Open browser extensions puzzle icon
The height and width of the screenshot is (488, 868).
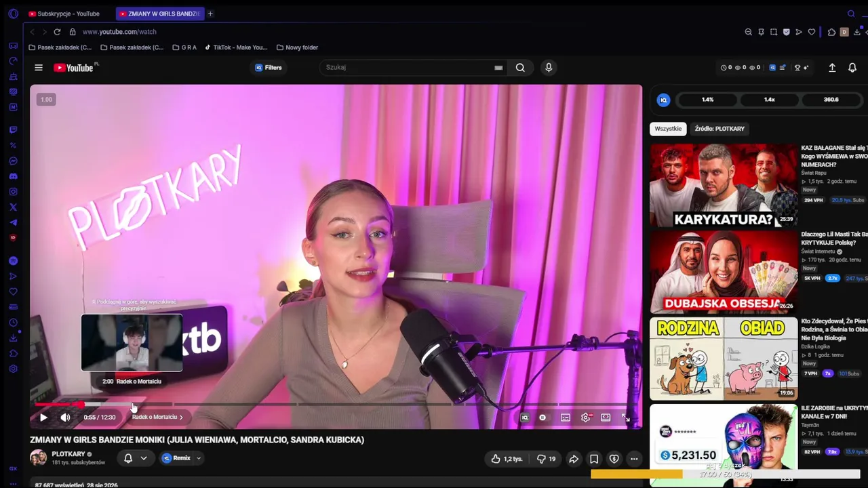(832, 32)
